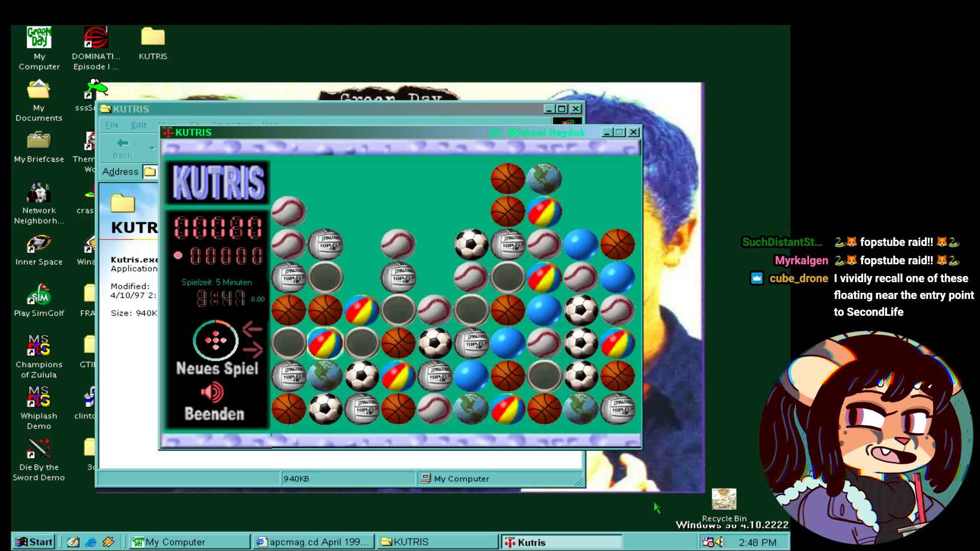Click the top-left baseball in the grid

288,211
